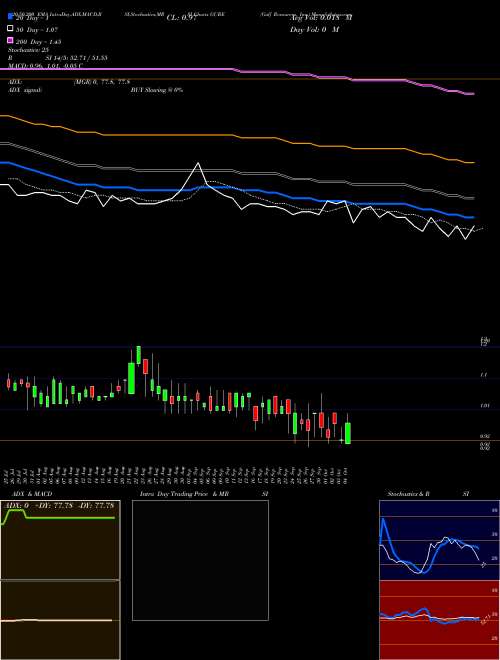Click the white 50 Day legend swatch
This screenshot has width=500, height=660.
point(10,29)
